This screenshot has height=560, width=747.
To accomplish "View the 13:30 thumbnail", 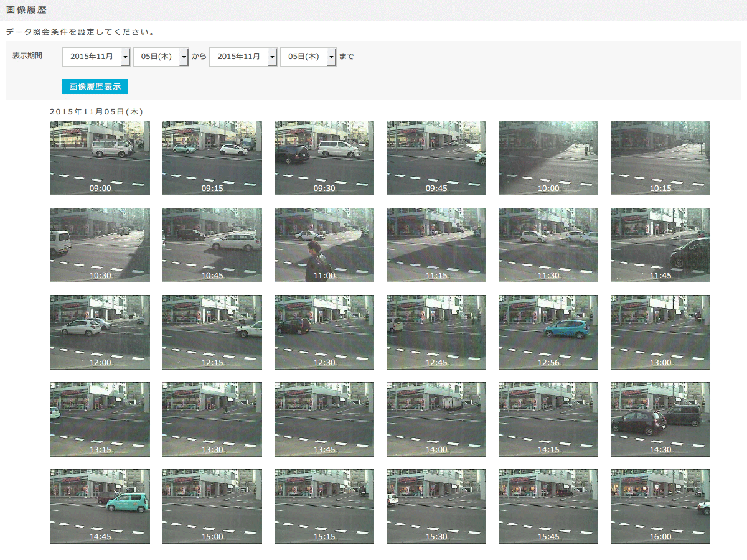I will coord(212,419).
